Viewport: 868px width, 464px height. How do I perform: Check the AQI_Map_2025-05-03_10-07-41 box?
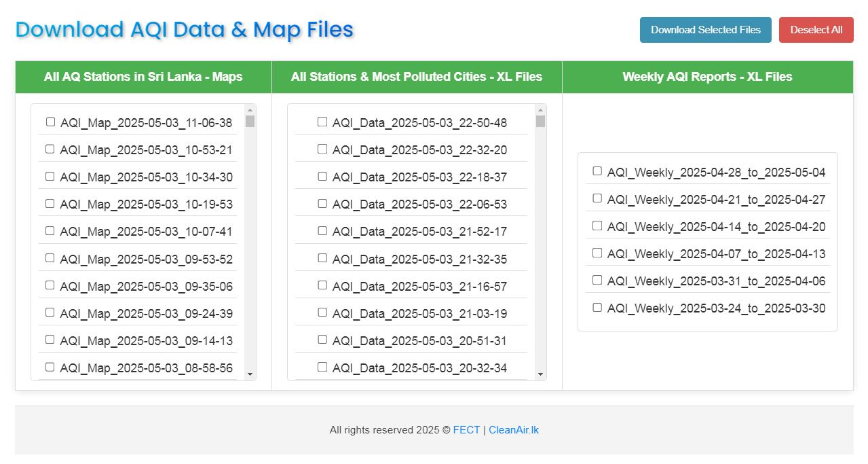[x=50, y=231]
